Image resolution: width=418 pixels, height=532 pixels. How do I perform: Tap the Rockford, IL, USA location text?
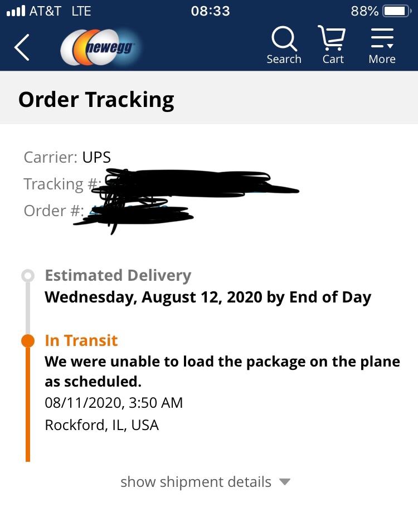click(x=102, y=425)
